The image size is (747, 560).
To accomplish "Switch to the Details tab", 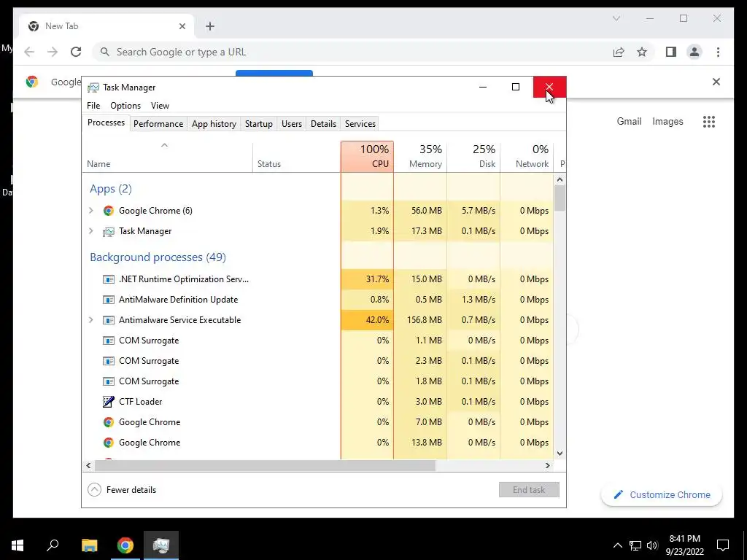I will [323, 124].
